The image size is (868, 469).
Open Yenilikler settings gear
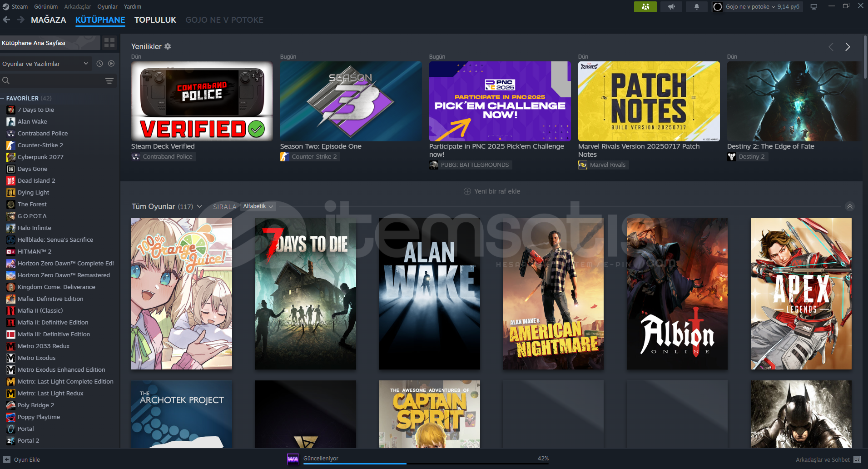click(x=168, y=46)
